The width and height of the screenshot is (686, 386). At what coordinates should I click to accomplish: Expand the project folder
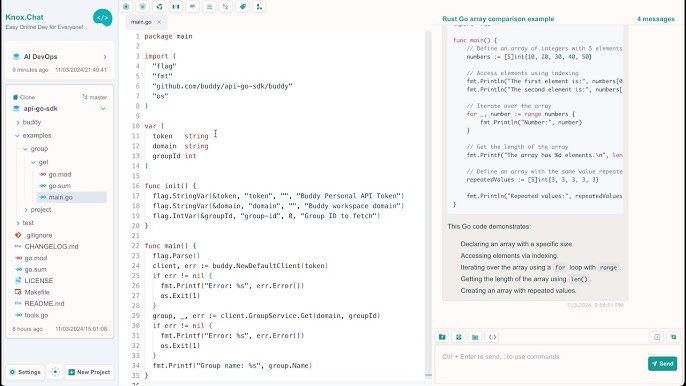(38, 210)
